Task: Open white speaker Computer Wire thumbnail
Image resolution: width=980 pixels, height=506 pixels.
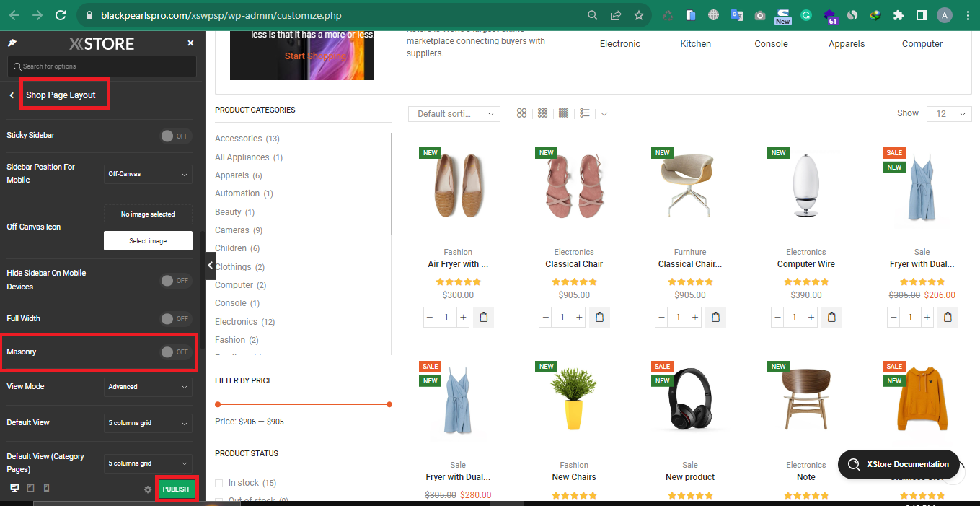Action: (x=806, y=186)
